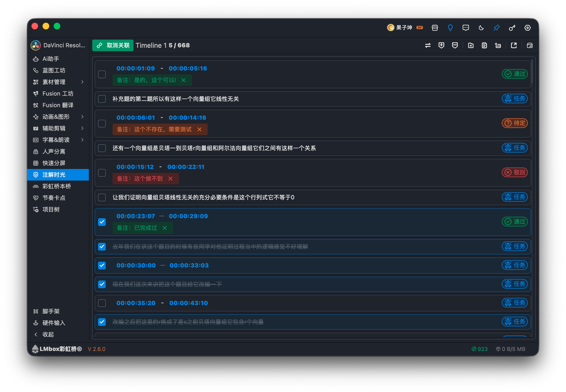The height and width of the screenshot is (392, 566).
Task: Click the 00:00:15:12 start timecode
Action: point(135,167)
